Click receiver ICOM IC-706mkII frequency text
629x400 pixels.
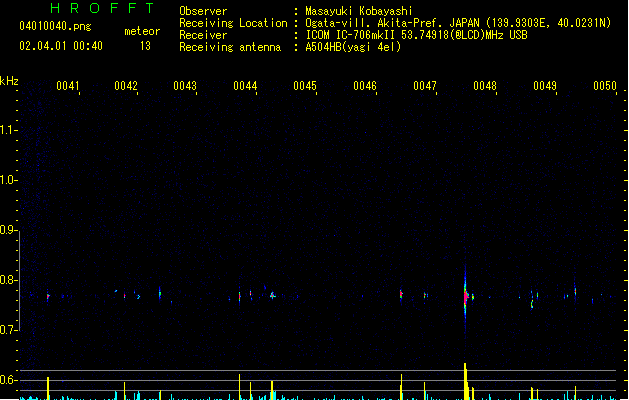(x=416, y=35)
